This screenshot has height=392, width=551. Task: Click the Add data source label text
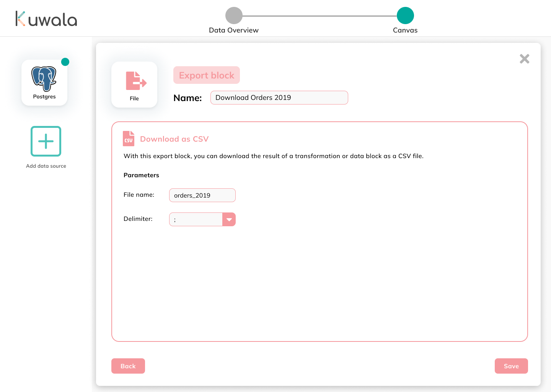[x=46, y=166]
